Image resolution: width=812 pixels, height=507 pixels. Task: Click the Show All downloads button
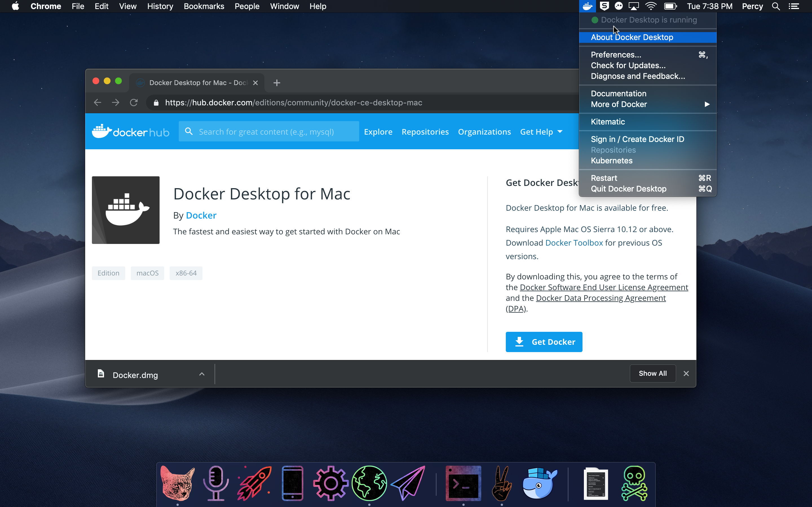click(652, 373)
